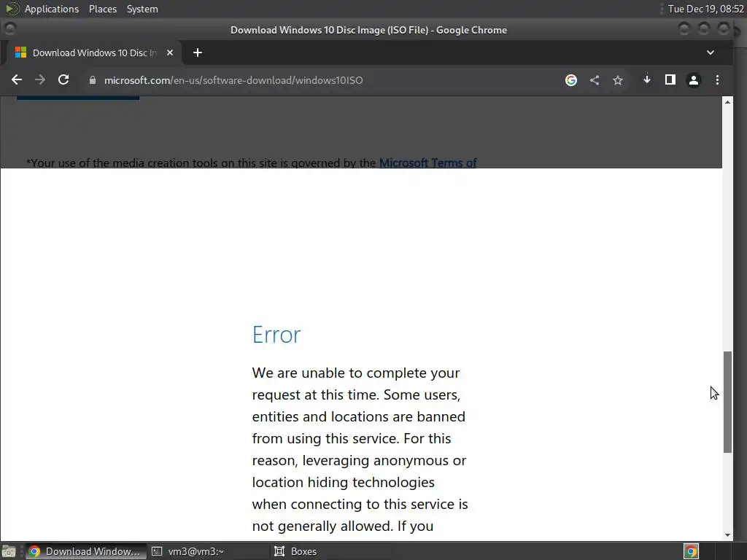Open Chrome downloads arrow icon
The height and width of the screenshot is (560, 747).
click(x=646, y=79)
